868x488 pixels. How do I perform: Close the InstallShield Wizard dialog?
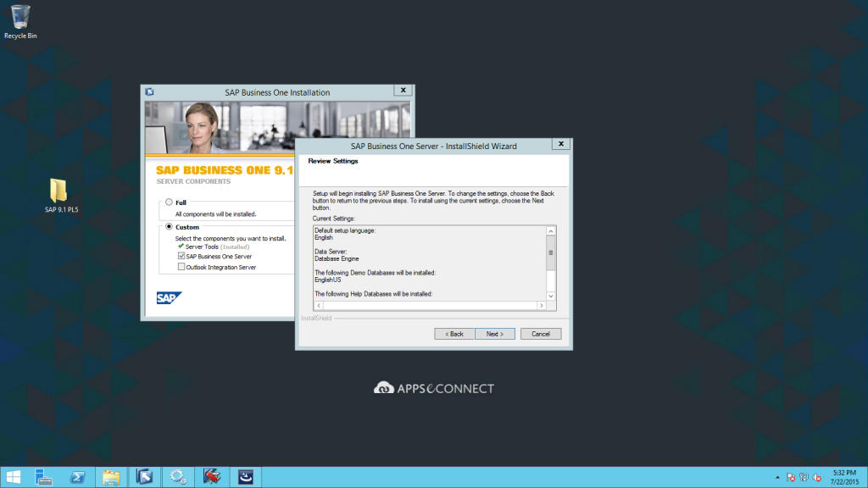pos(561,144)
